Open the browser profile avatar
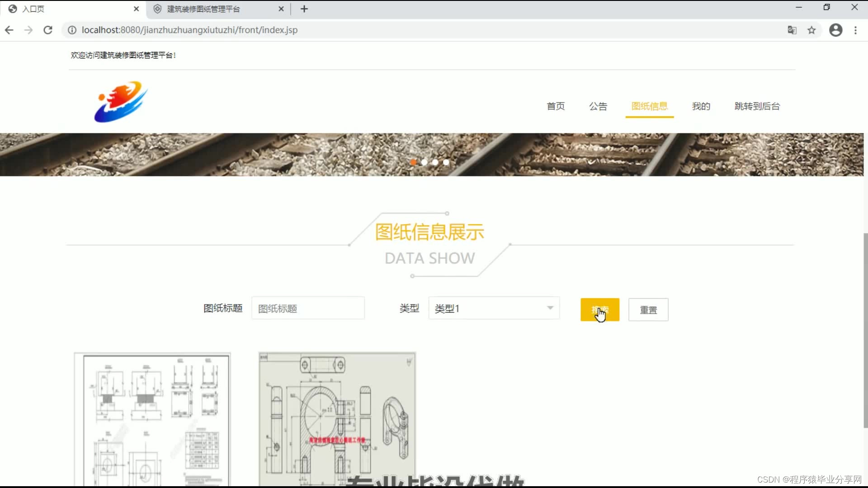Screen dimensions: 868x488 pos(835,30)
